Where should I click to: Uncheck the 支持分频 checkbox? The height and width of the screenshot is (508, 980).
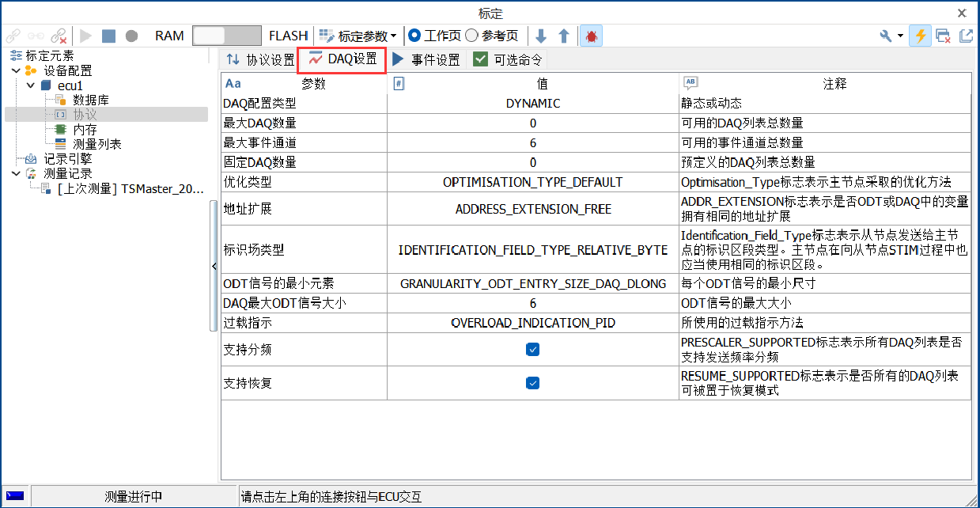(x=533, y=349)
